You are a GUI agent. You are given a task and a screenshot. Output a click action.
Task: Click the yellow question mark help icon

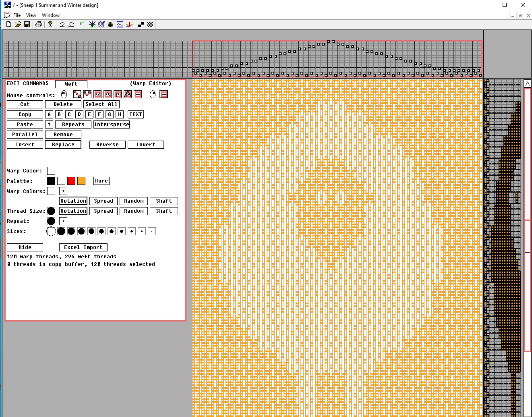[50, 25]
